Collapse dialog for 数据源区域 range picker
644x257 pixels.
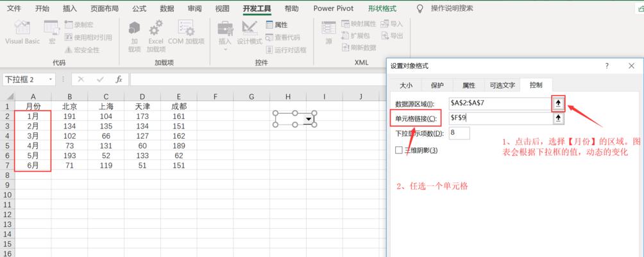[558, 103]
